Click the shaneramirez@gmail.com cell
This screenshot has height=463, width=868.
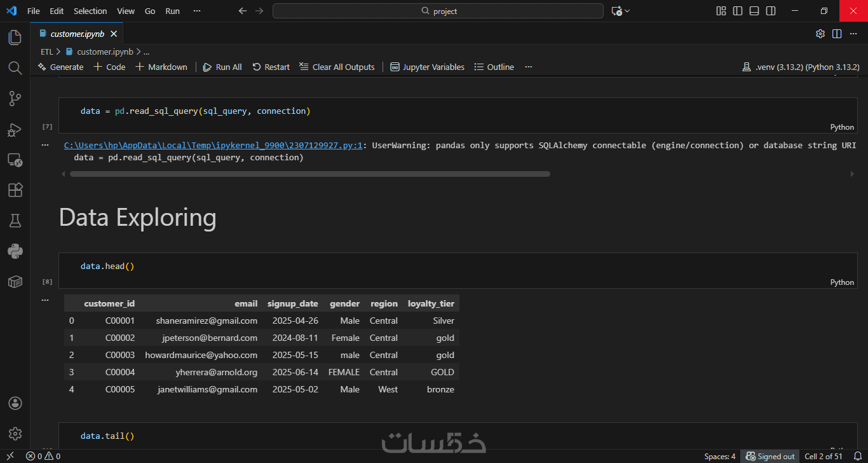pyautogui.click(x=207, y=321)
